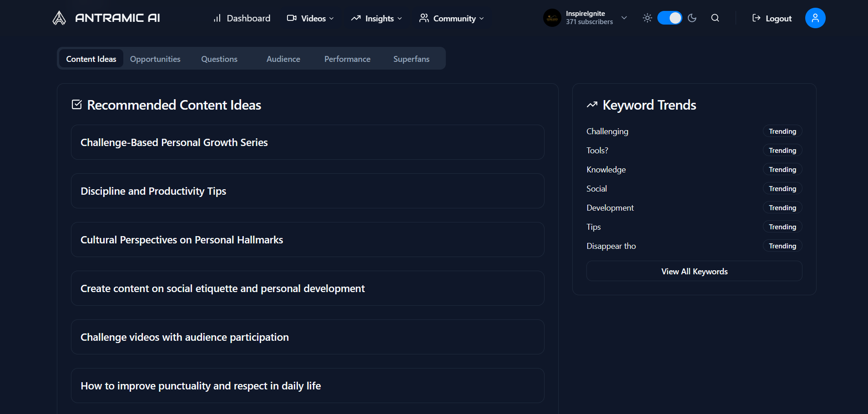
Task: Click the InspireIgnite channel avatar
Action: (x=552, y=18)
